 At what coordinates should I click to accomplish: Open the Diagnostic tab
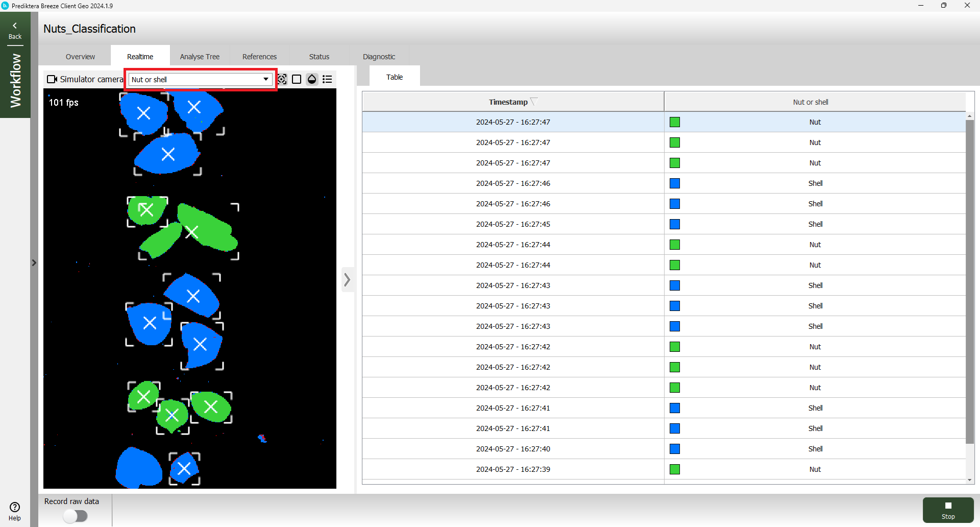(x=379, y=57)
